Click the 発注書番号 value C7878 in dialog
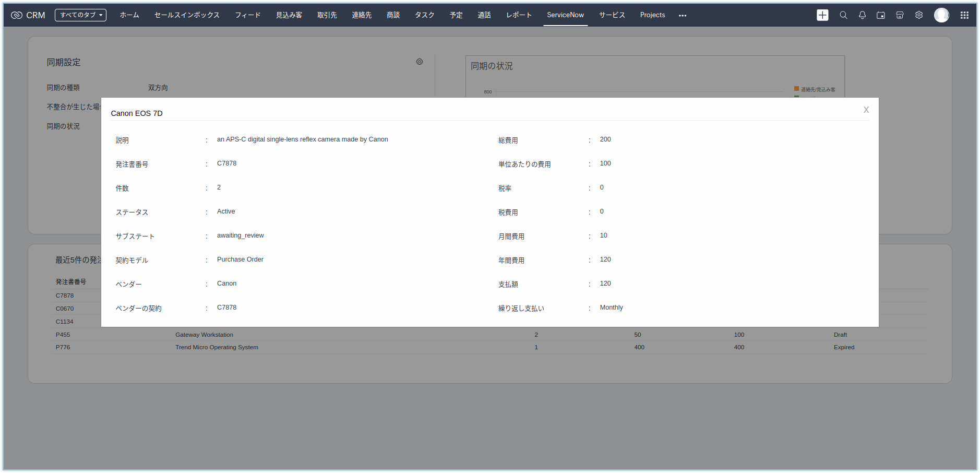The height and width of the screenshot is (473, 980). coord(227,163)
